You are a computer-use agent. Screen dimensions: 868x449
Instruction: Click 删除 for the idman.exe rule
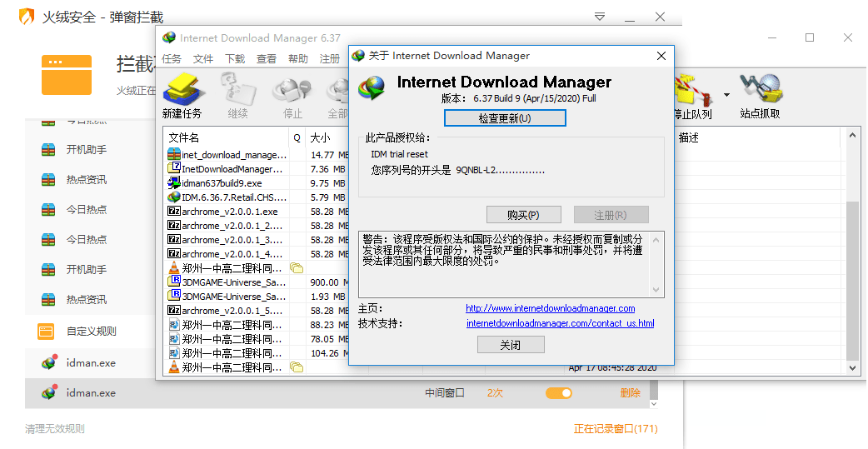point(631,393)
